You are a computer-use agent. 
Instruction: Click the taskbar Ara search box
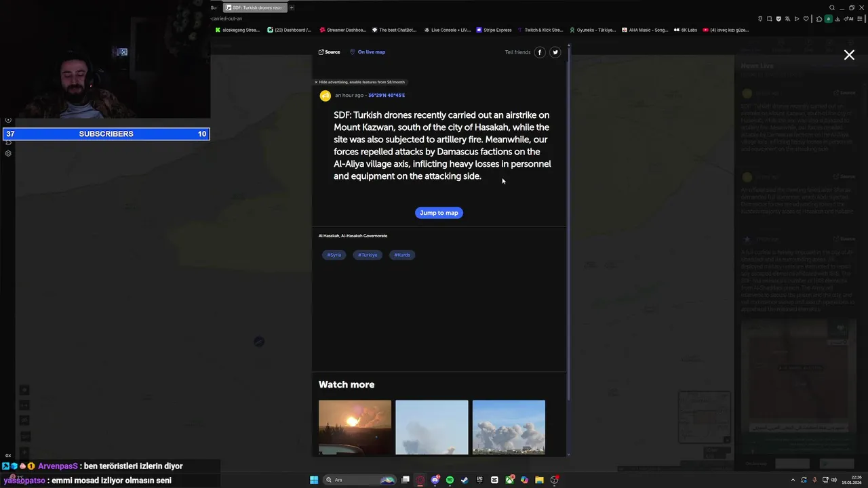point(359,480)
